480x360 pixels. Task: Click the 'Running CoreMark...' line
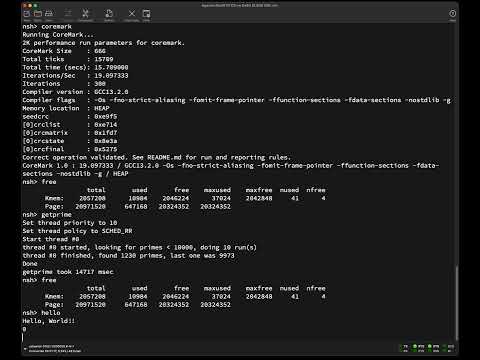(58, 35)
